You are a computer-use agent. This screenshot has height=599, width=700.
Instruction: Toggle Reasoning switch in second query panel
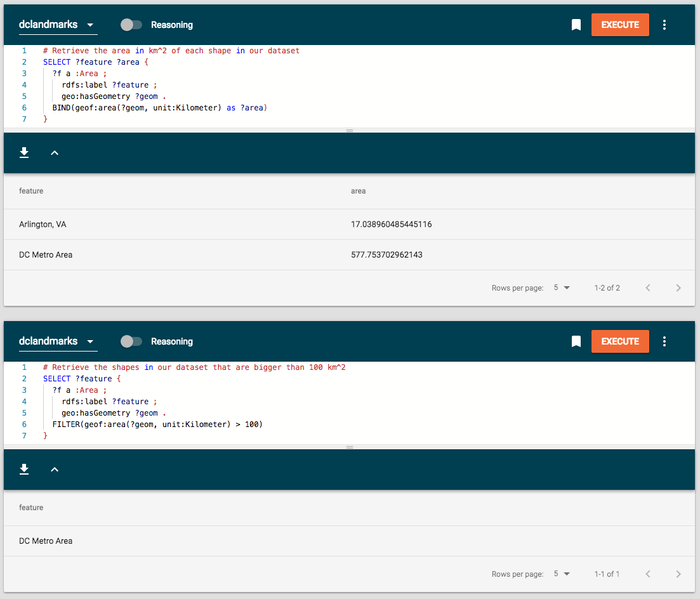(131, 341)
